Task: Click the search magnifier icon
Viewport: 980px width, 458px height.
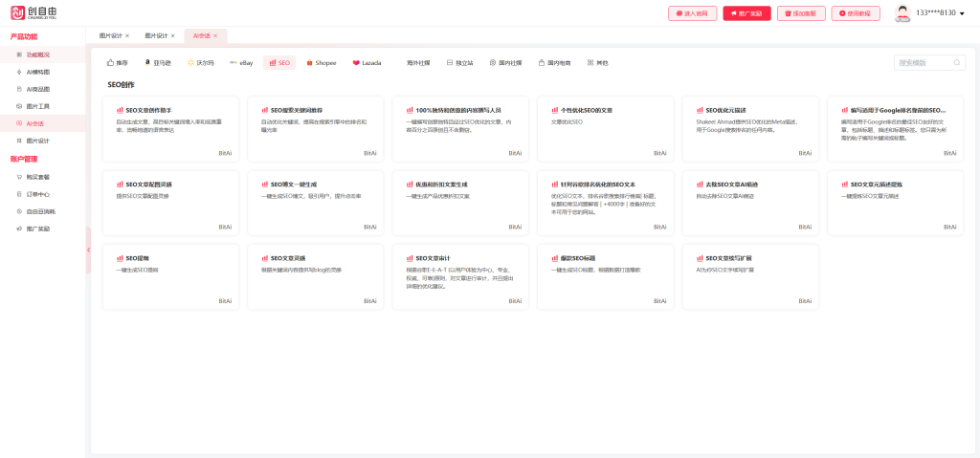Action: tap(957, 62)
